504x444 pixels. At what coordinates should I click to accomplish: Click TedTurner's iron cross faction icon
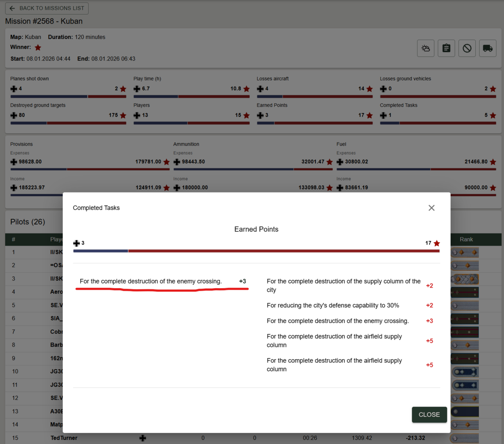pos(143,438)
